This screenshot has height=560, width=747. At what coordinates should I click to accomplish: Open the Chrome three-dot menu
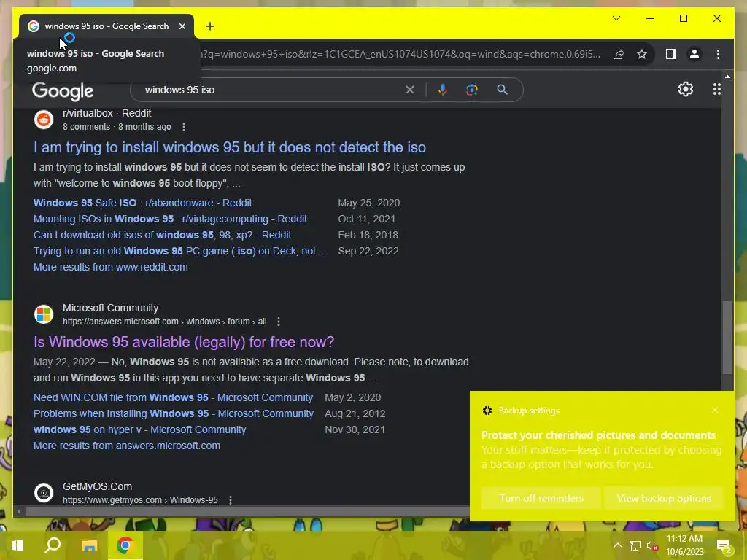click(x=718, y=54)
